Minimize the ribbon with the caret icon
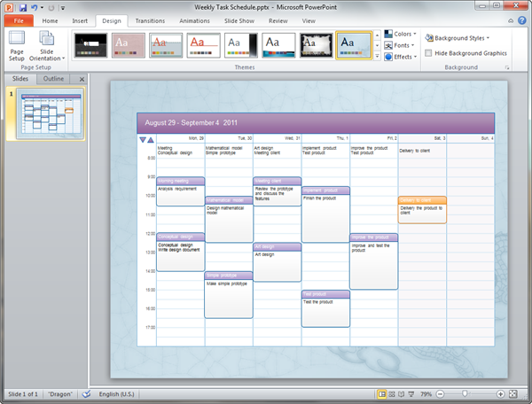This screenshot has height=404, width=532. (511, 20)
